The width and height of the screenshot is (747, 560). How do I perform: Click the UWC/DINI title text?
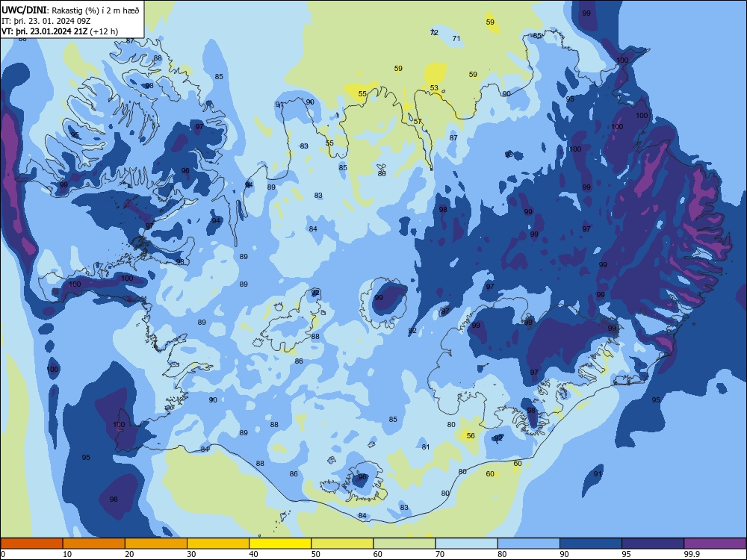[x=24, y=10]
